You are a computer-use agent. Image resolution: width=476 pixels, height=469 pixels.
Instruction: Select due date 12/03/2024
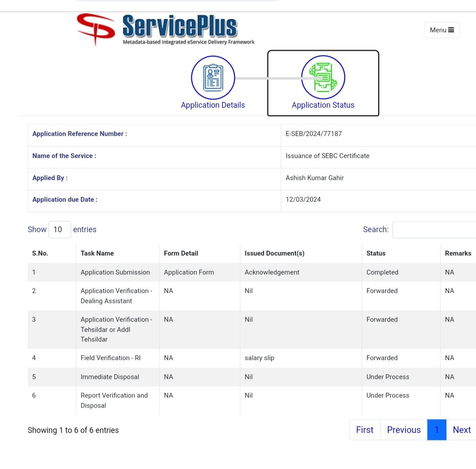[303, 199]
